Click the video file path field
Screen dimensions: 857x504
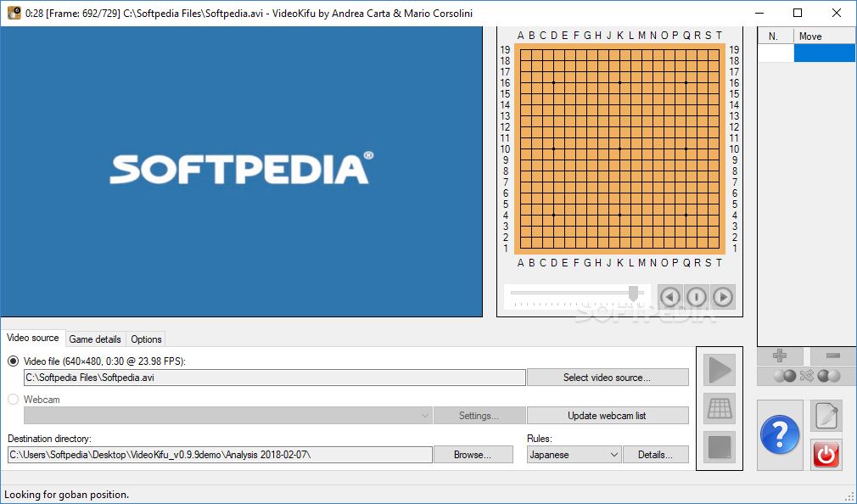point(274,378)
